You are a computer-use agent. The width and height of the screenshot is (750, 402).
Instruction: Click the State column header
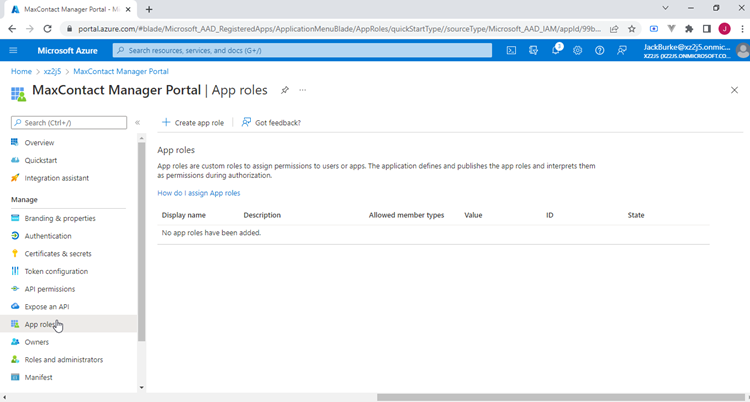tap(636, 215)
